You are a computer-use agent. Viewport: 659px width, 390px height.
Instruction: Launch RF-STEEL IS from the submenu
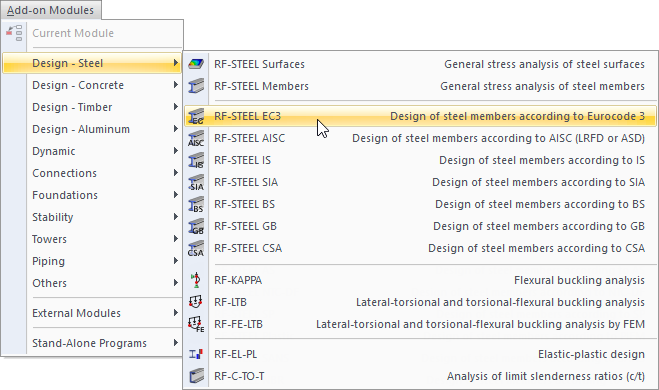tap(420, 160)
